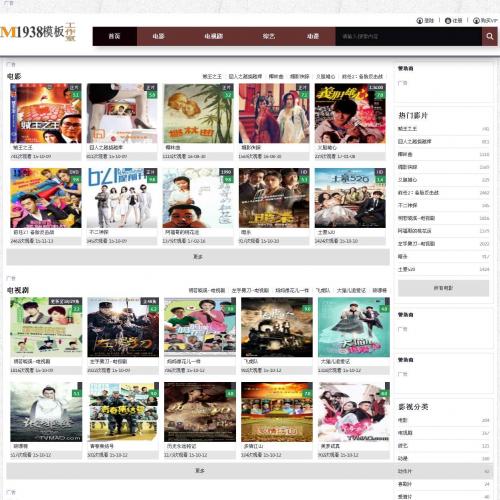Open the last 电视剧 poster with pink couple
The height and width of the screenshot is (500, 500).
354,412
